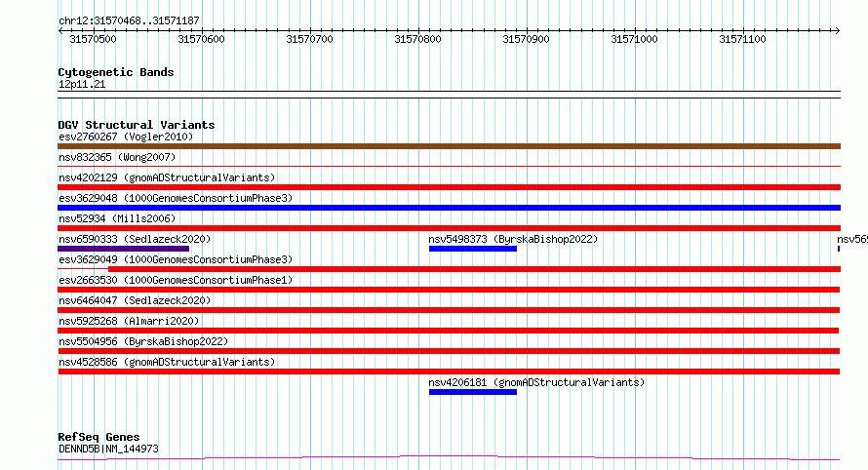This screenshot has width=868, height=470.
Task: Click the red nsv4528586 variant bar
Action: tap(449, 372)
